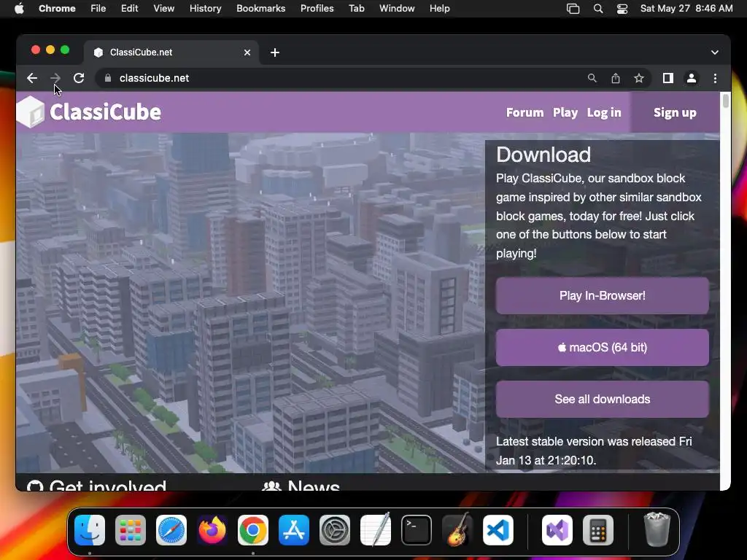This screenshot has height=560, width=747.
Task: Expand the tab search chevron
Action: [x=715, y=52]
